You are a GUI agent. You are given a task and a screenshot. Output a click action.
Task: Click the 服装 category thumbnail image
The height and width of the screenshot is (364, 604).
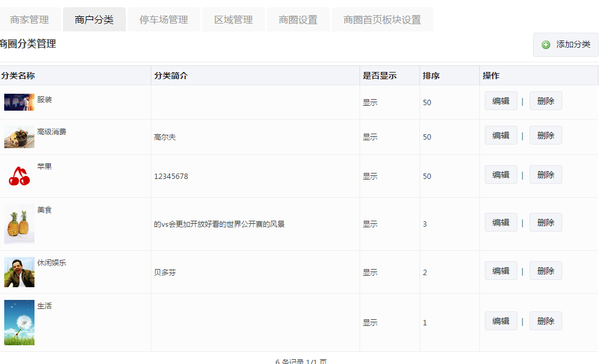point(19,102)
